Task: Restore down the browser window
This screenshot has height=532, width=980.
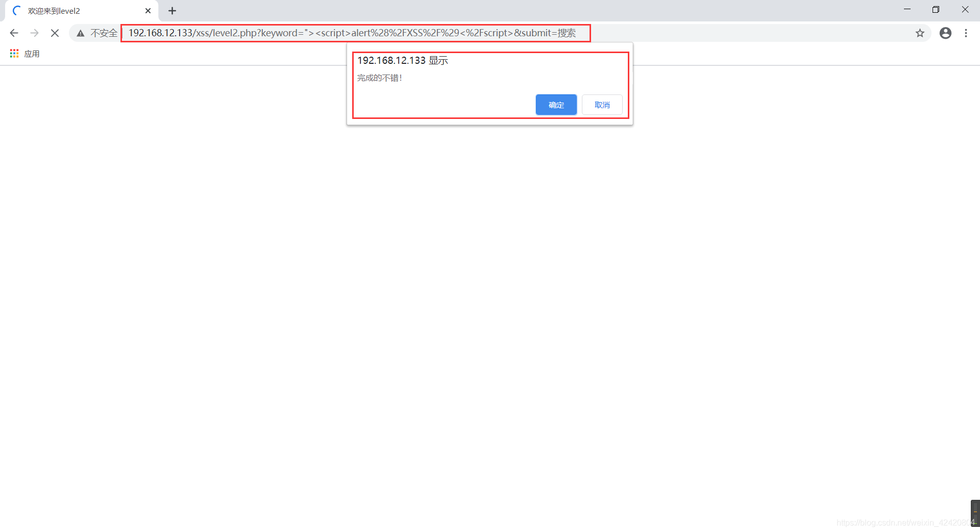Action: pos(936,9)
